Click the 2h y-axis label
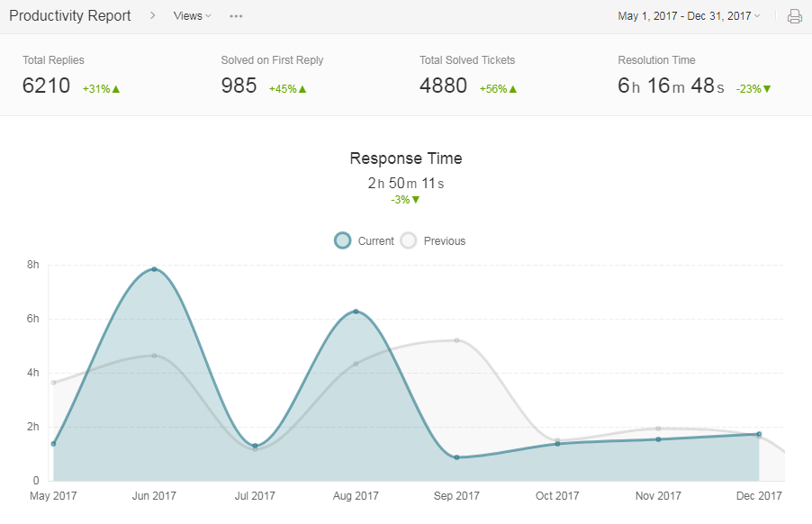 32,427
